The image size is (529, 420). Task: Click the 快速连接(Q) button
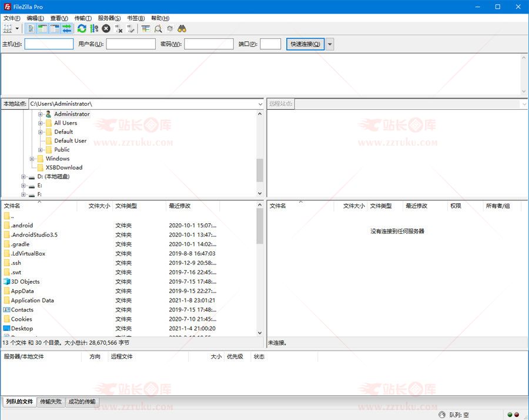click(305, 44)
